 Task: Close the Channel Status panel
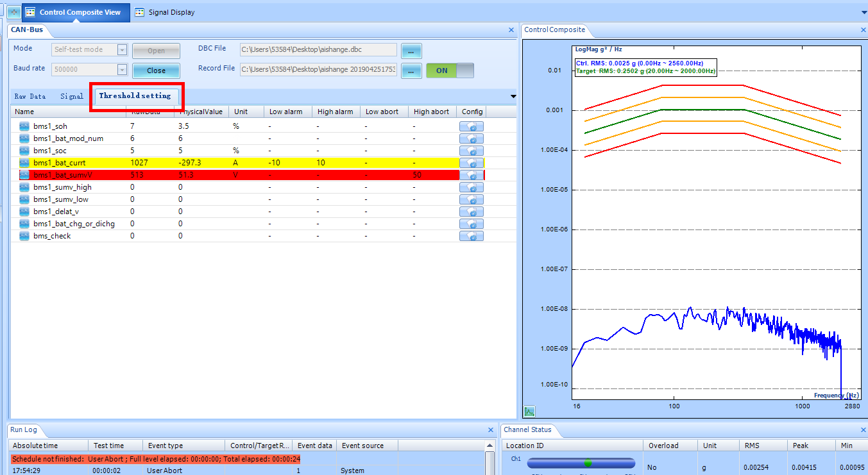863,430
